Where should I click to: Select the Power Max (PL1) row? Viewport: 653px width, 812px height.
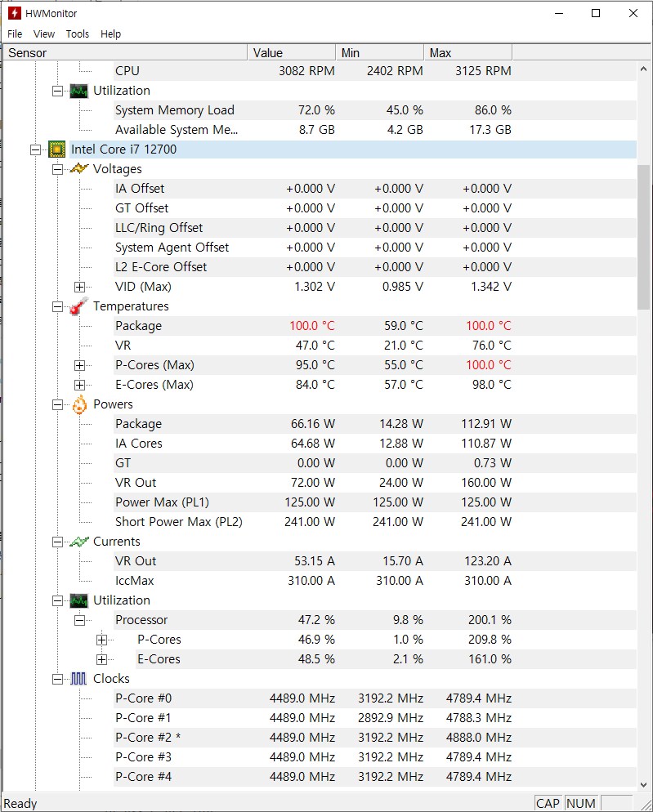pos(375,502)
